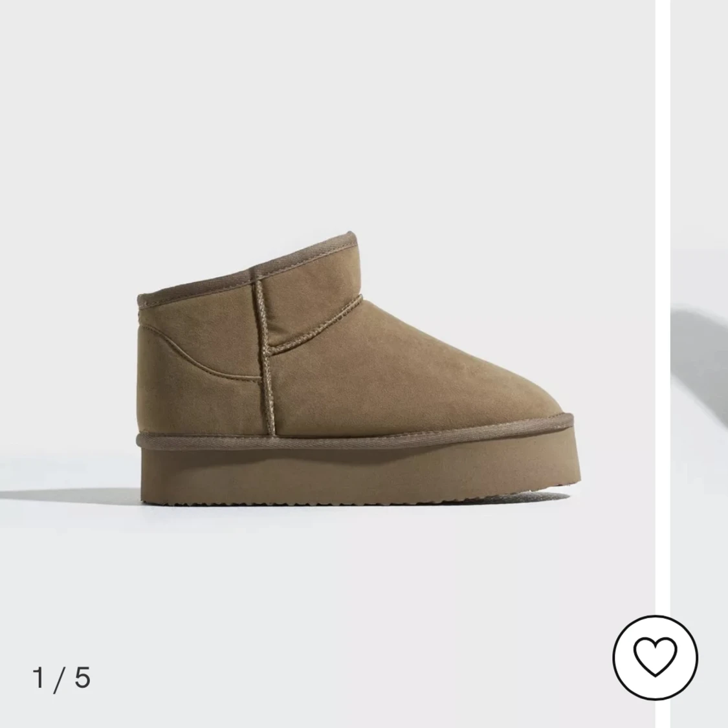Select the next product image preview at right edge
The image size is (728, 728).
tap(700, 364)
